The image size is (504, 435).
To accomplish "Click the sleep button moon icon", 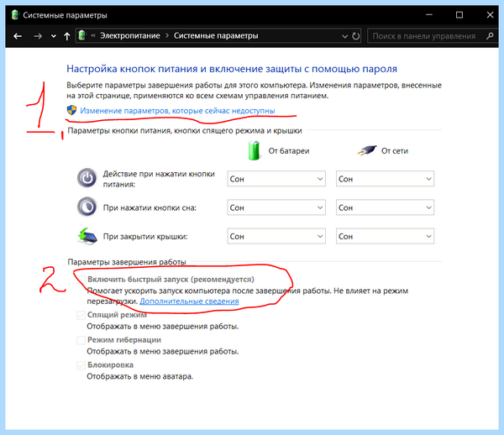I will pyautogui.click(x=87, y=207).
